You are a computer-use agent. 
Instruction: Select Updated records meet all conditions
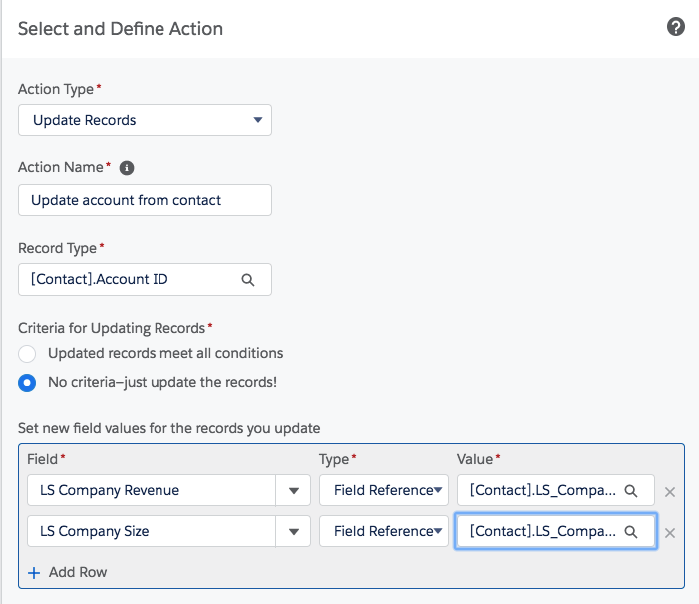coord(27,354)
